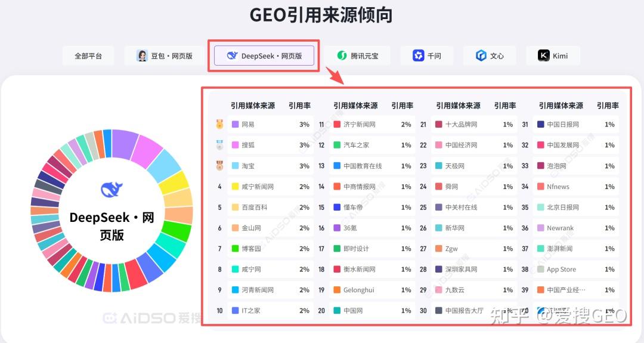Switch to the 千问 tab
This screenshot has height=343, width=644.
(427, 55)
